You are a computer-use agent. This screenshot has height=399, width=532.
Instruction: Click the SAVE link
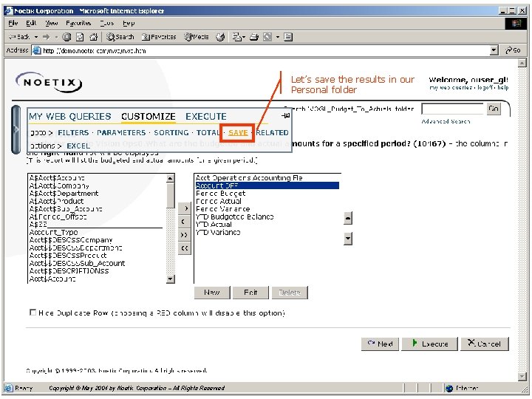pyautogui.click(x=238, y=133)
